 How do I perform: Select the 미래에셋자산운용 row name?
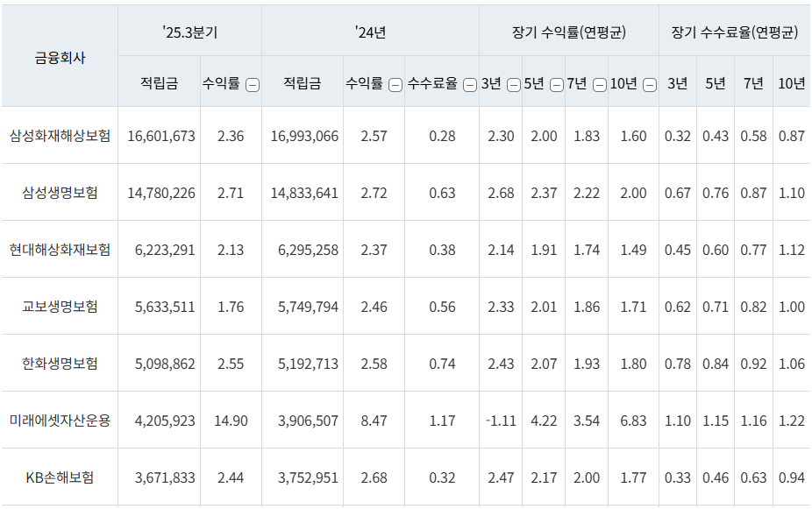point(61,420)
